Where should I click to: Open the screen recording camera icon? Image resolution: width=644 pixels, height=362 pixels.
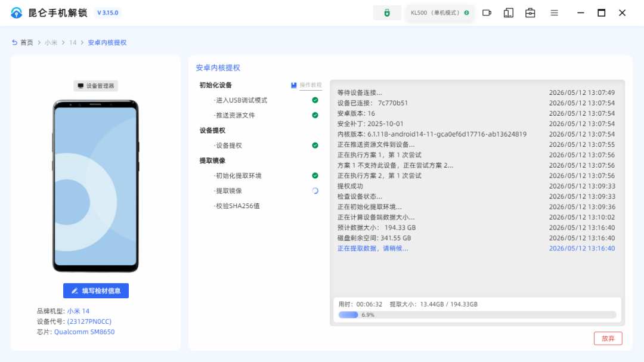[x=487, y=13]
